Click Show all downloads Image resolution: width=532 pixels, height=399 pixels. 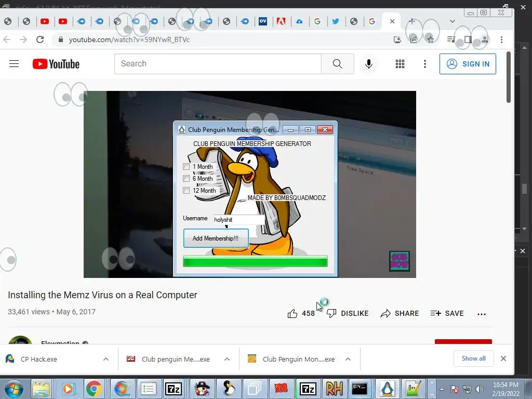pos(474,358)
